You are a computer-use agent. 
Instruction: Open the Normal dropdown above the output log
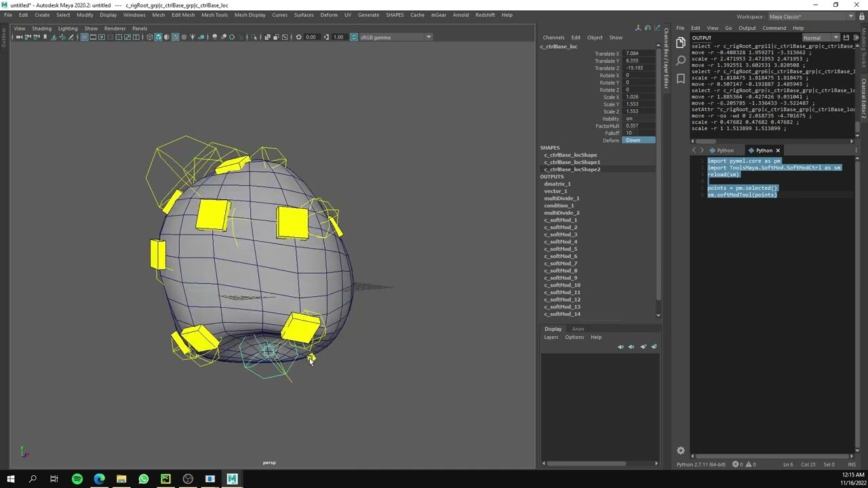pyautogui.click(x=821, y=37)
